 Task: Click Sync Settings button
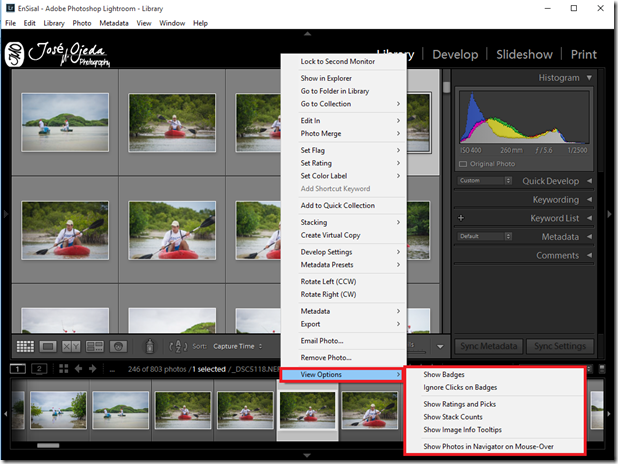[560, 346]
